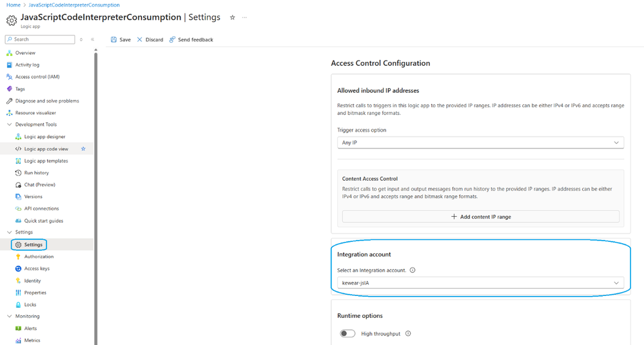Click the Identity icon
Viewport: 644px width, 345px height.
pyautogui.click(x=18, y=281)
